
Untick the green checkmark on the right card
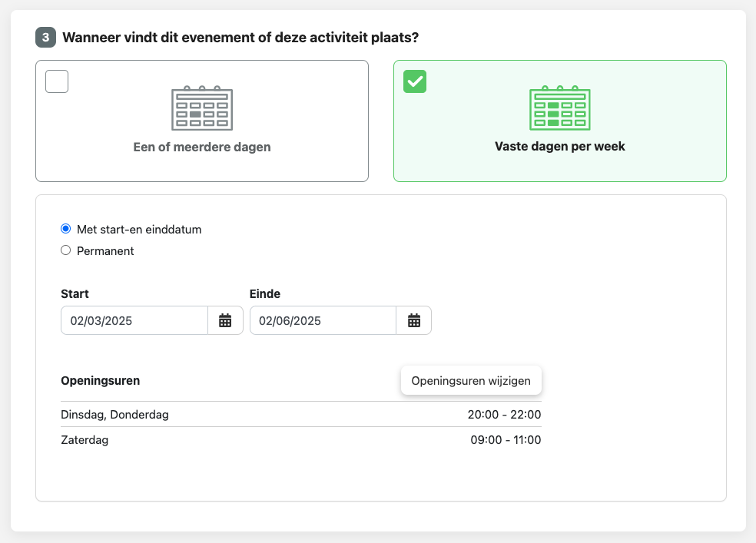coord(415,81)
